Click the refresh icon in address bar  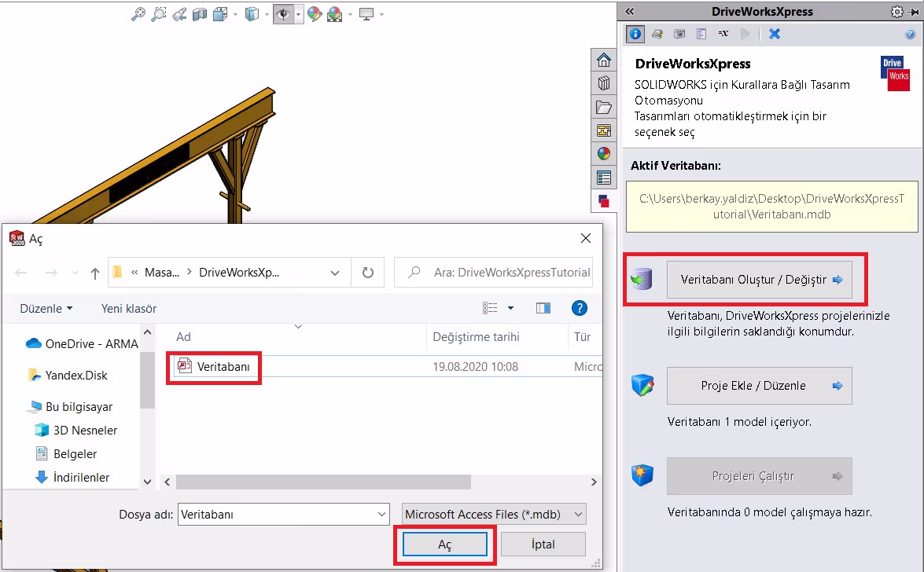(x=368, y=272)
